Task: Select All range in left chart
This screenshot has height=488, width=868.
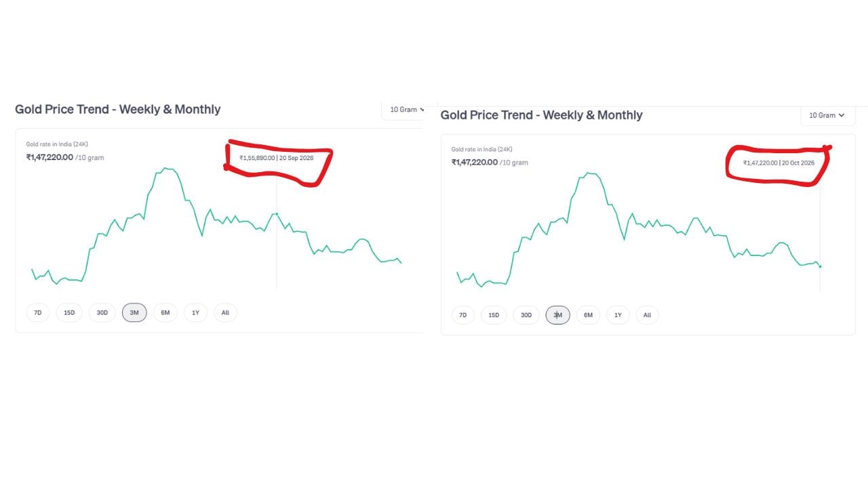Action: [225, 312]
